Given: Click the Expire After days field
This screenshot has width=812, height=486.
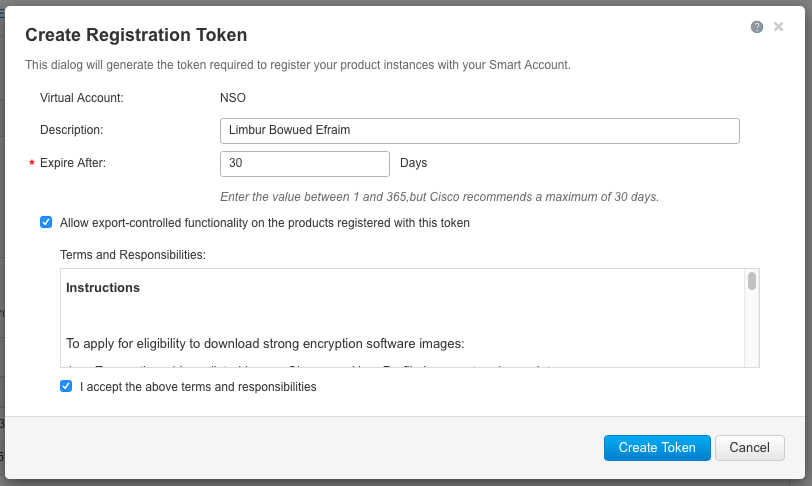Looking at the screenshot, I should point(304,163).
